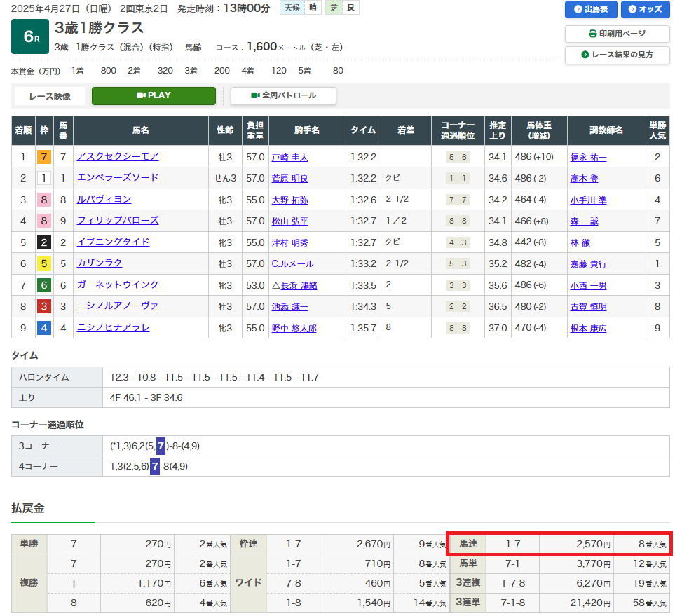Open jockey 長浜 鴻緒 link

[x=299, y=286]
